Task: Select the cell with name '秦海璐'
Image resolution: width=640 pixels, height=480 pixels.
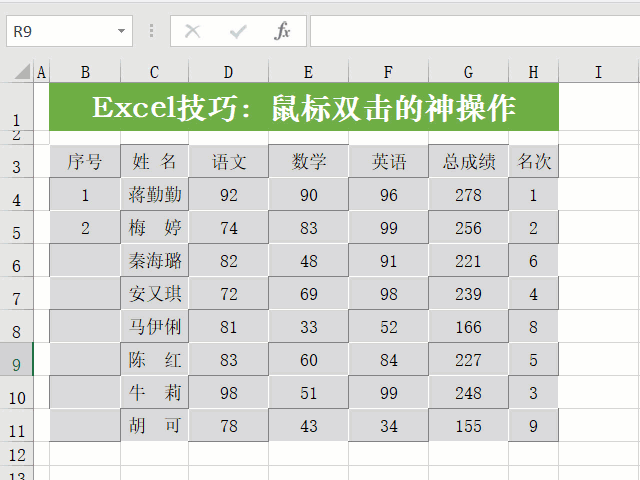Action: (154, 260)
